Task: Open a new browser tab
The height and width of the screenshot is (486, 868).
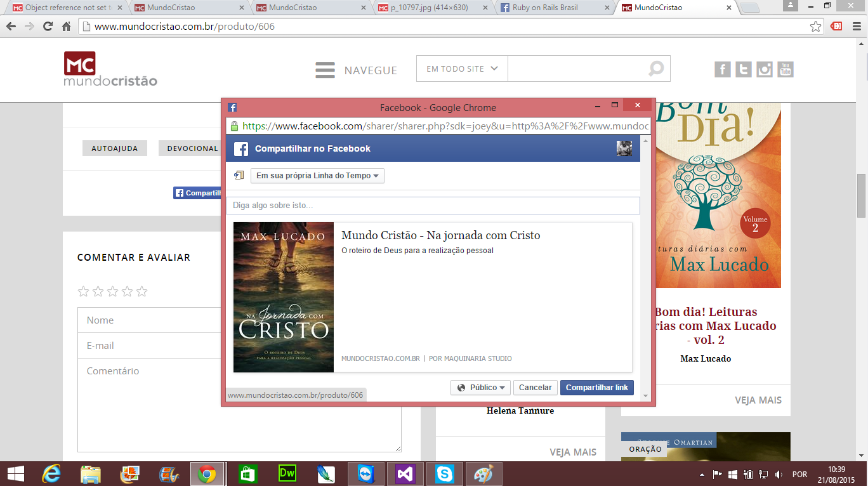Action: 749,8
